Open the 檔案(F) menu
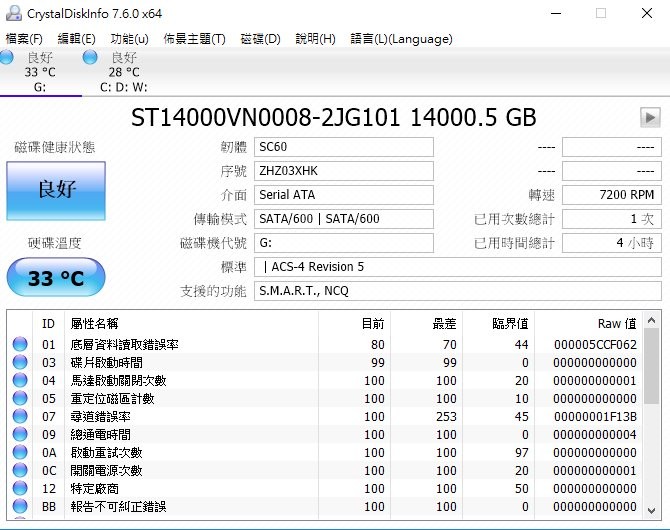Image resolution: width=670 pixels, height=530 pixels. [x=24, y=39]
